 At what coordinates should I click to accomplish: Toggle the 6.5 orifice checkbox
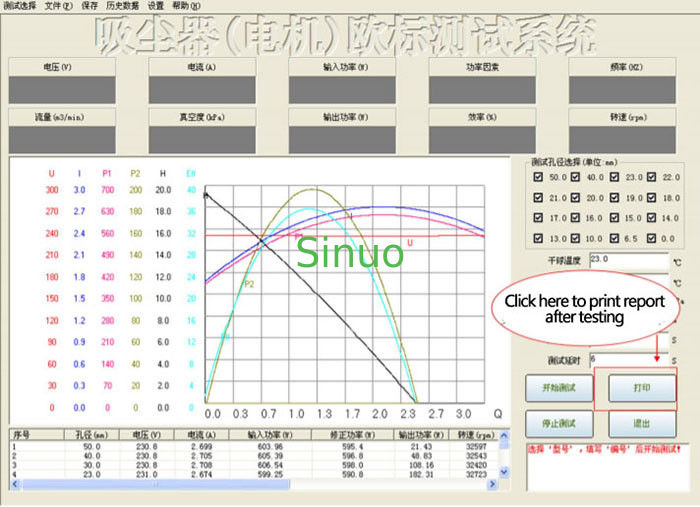613,239
